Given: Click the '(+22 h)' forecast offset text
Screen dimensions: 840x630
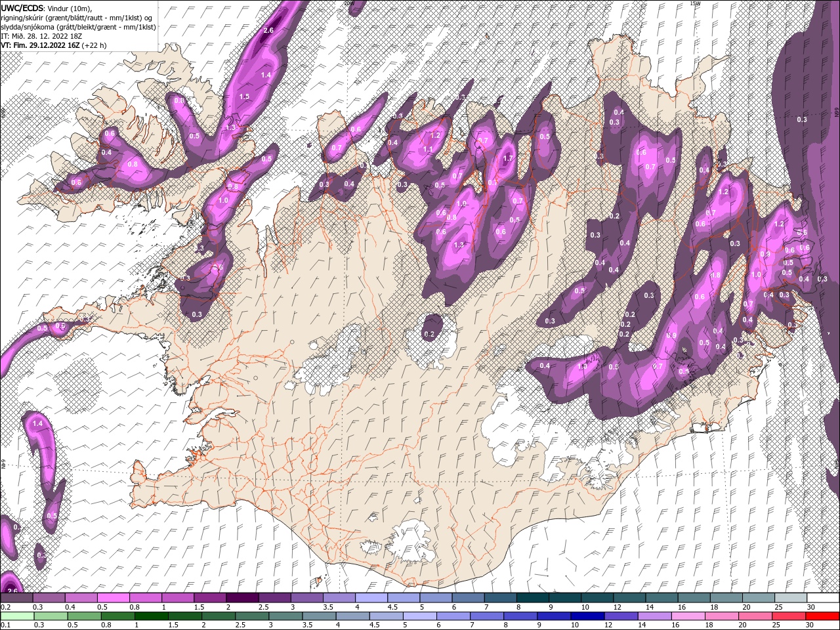Looking at the screenshot, I should click(x=94, y=45).
